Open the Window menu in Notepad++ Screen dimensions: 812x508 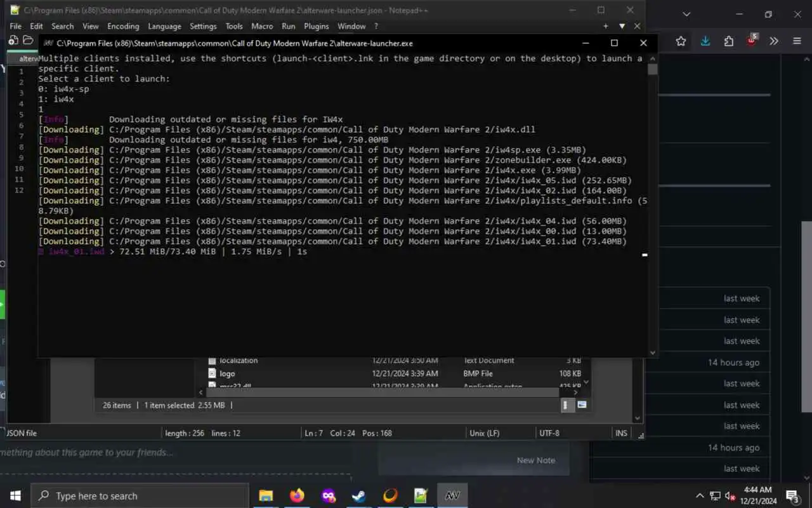tap(351, 26)
